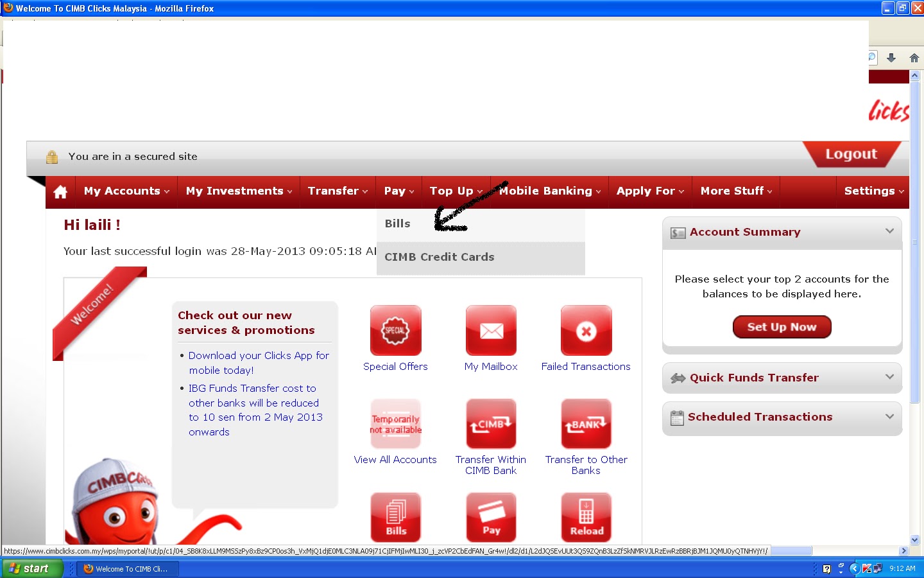The width and height of the screenshot is (924, 578).
Task: Click the tray expand arrow icon
Action: point(854,568)
